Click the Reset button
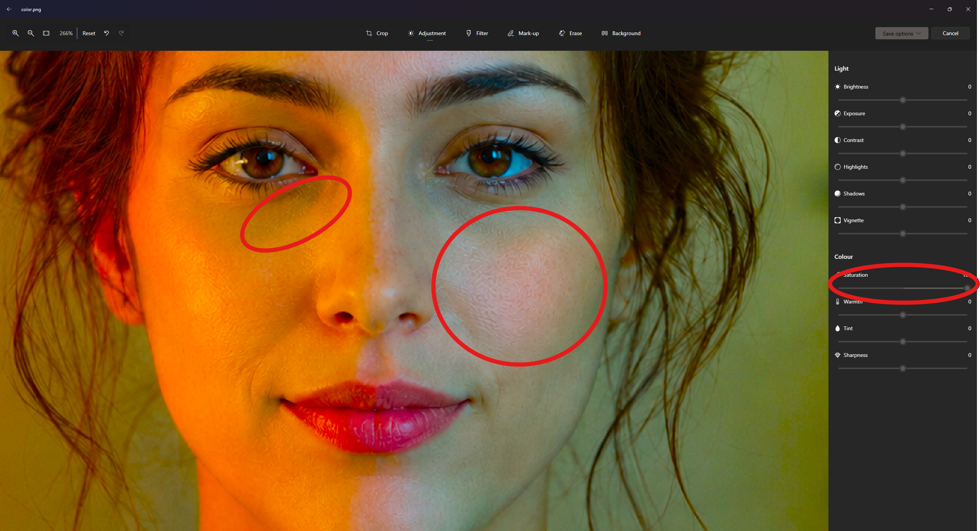The width and height of the screenshot is (980, 531). tap(89, 33)
